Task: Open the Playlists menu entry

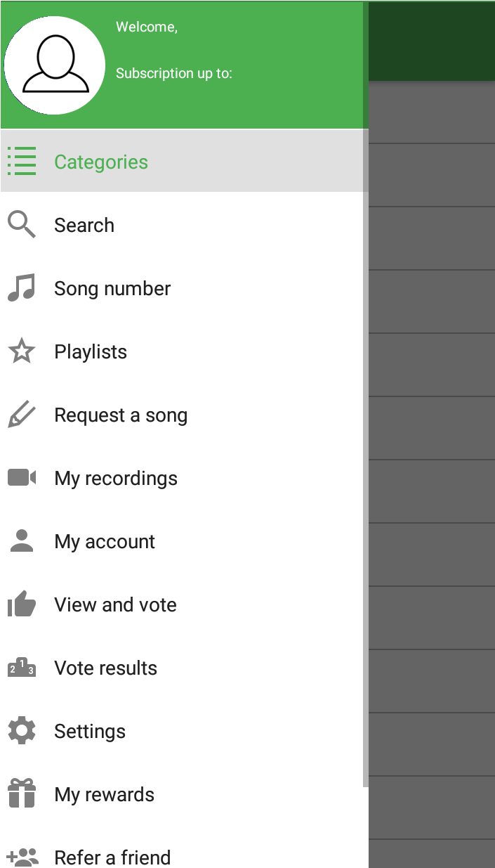Action: [x=91, y=351]
